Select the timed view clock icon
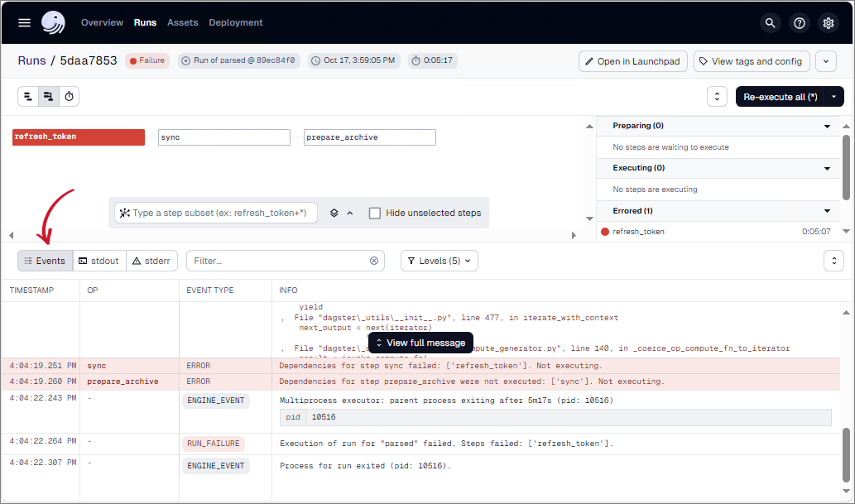 70,97
